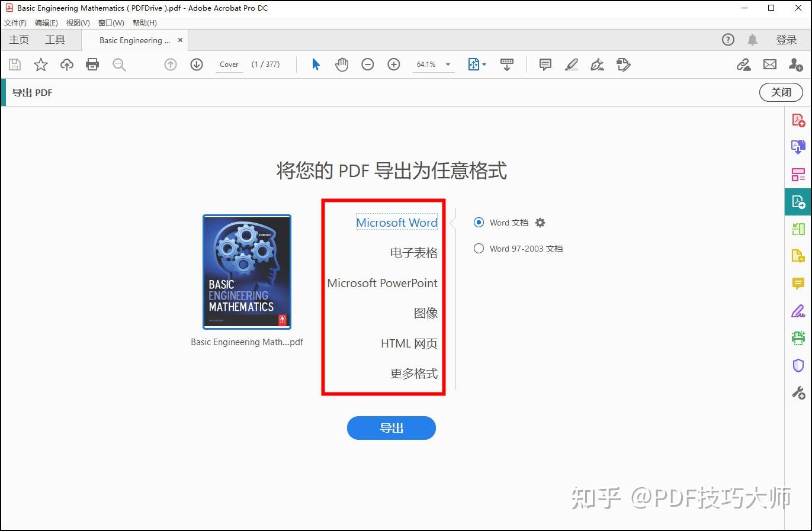Screen dimensions: 812x531
Task: Switch to the 工具 tab
Action: (55, 40)
